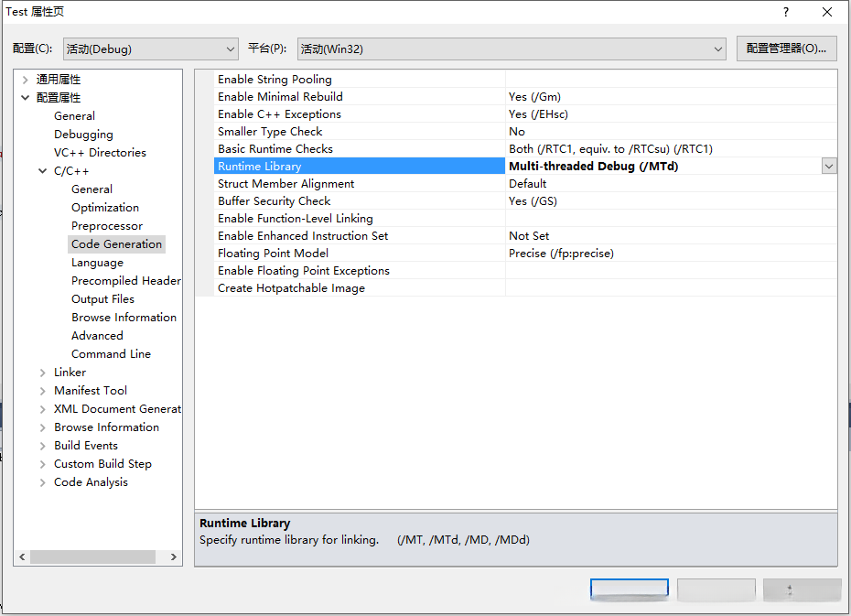
Task: Select the Manifest Tool tree label
Action: [91, 391]
